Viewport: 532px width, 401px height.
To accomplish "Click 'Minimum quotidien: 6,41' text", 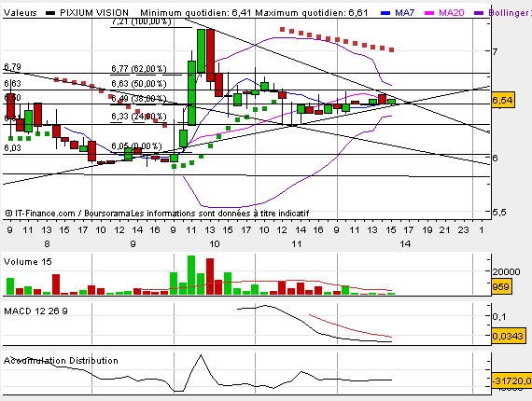I will click(x=196, y=13).
